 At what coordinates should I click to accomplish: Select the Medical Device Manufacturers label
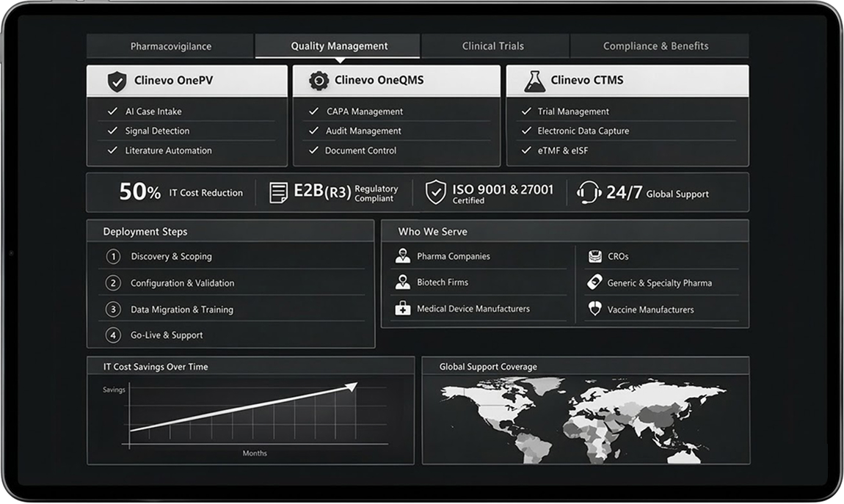pyautogui.click(x=473, y=309)
